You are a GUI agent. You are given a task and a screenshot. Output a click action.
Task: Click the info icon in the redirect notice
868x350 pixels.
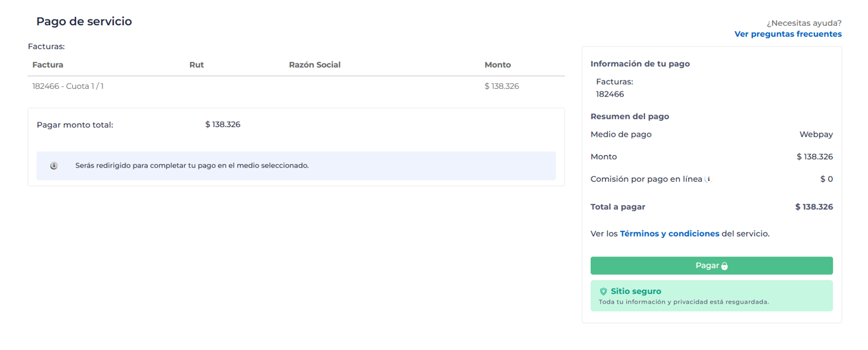tap(54, 166)
